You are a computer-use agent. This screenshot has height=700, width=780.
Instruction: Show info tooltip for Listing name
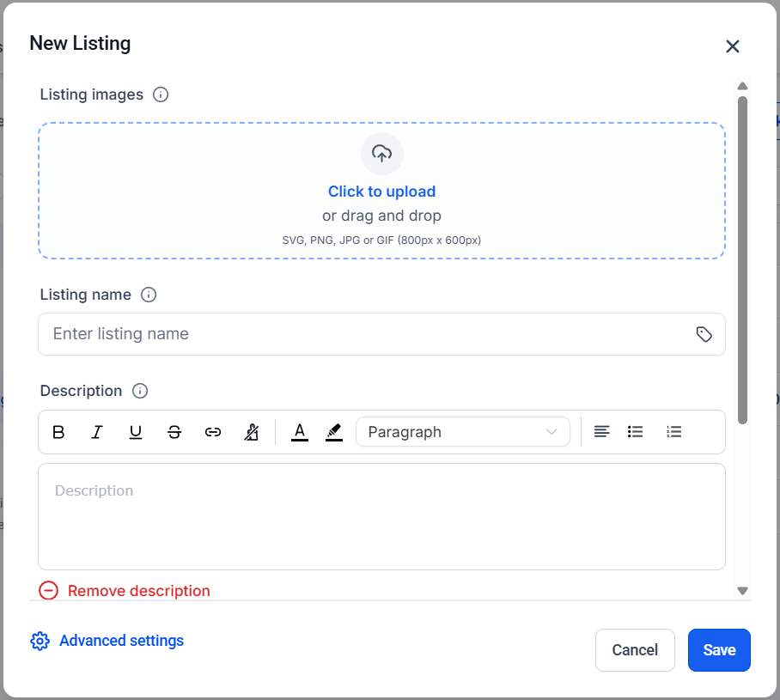149,295
